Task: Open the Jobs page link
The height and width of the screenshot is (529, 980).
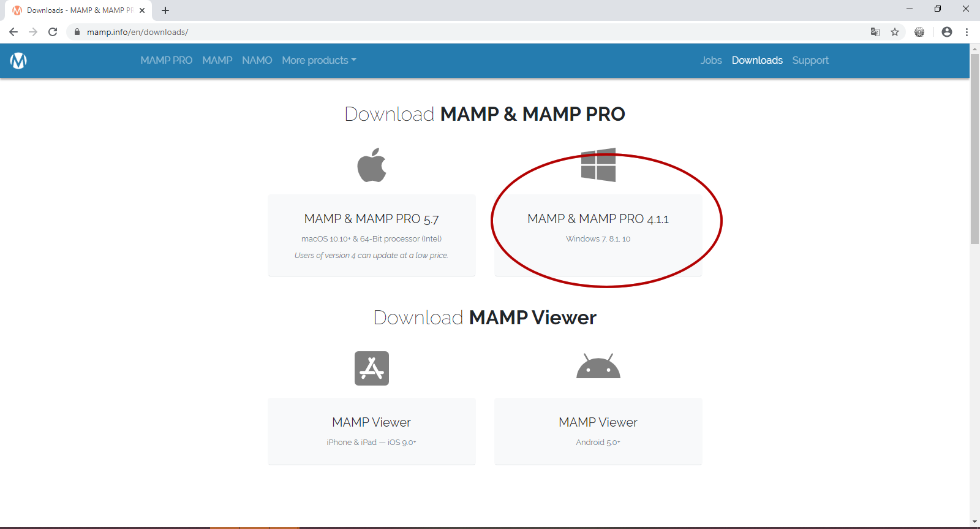Action: coord(711,60)
